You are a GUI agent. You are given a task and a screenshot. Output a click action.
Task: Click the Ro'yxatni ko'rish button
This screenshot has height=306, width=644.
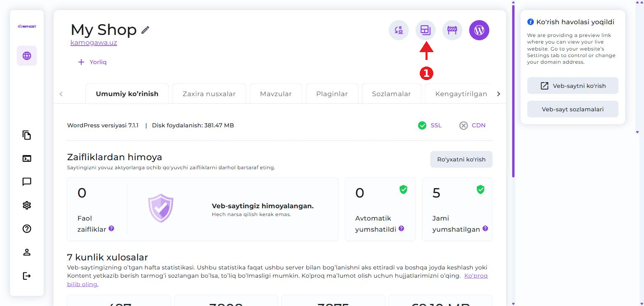[x=461, y=159]
